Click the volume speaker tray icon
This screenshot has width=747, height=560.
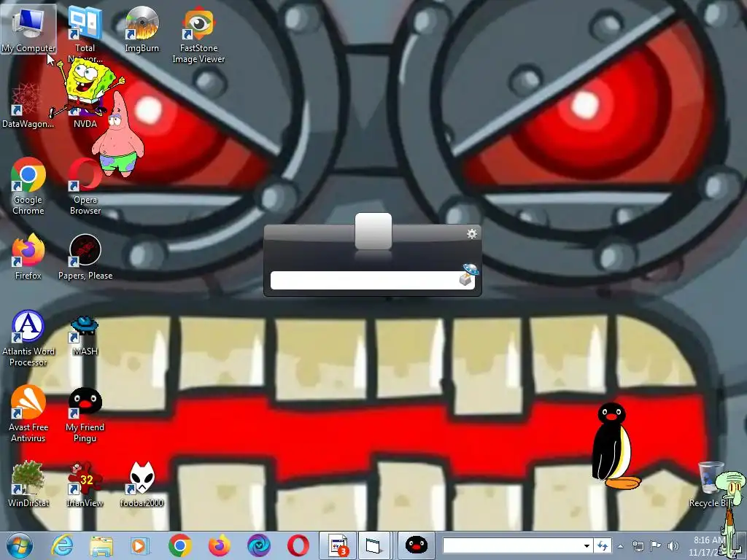click(x=673, y=546)
